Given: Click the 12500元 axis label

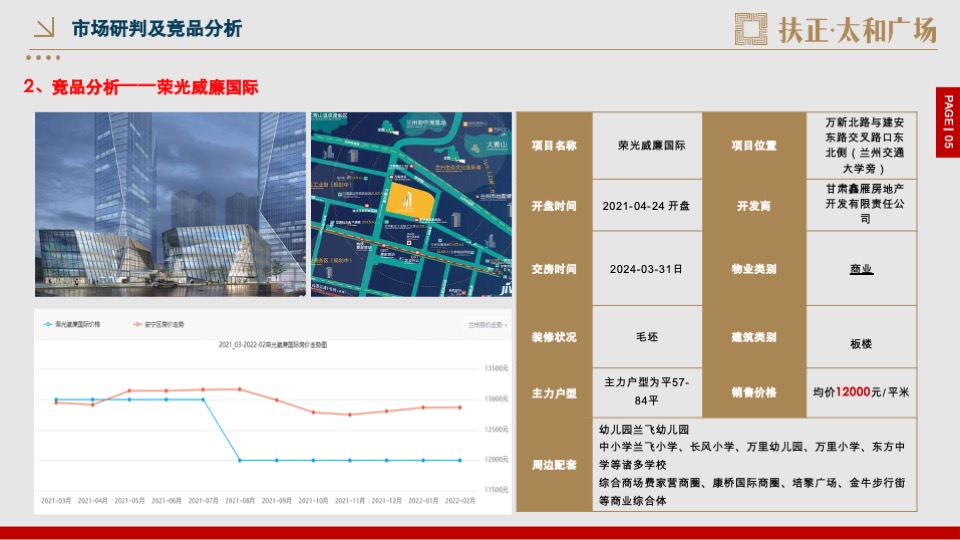Looking at the screenshot, I should 496,429.
